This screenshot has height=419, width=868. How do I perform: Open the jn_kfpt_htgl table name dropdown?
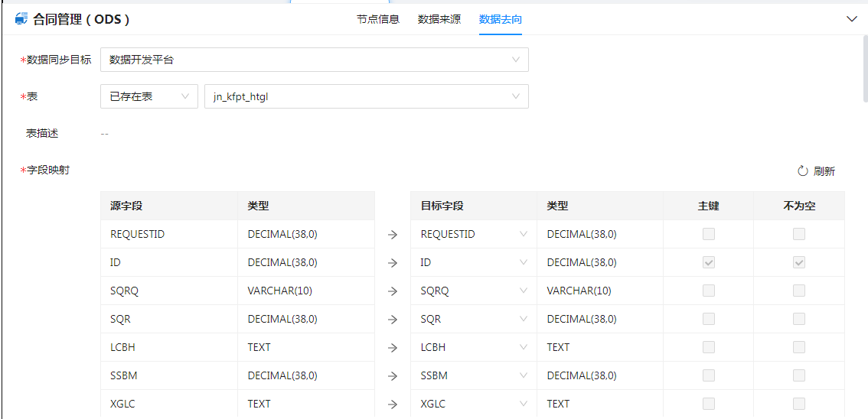coord(366,96)
